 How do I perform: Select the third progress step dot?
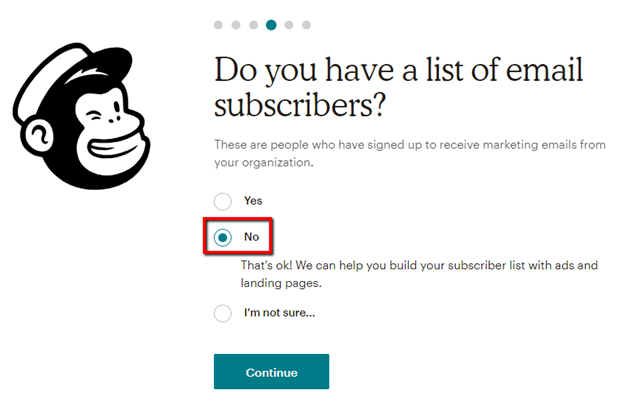click(253, 24)
